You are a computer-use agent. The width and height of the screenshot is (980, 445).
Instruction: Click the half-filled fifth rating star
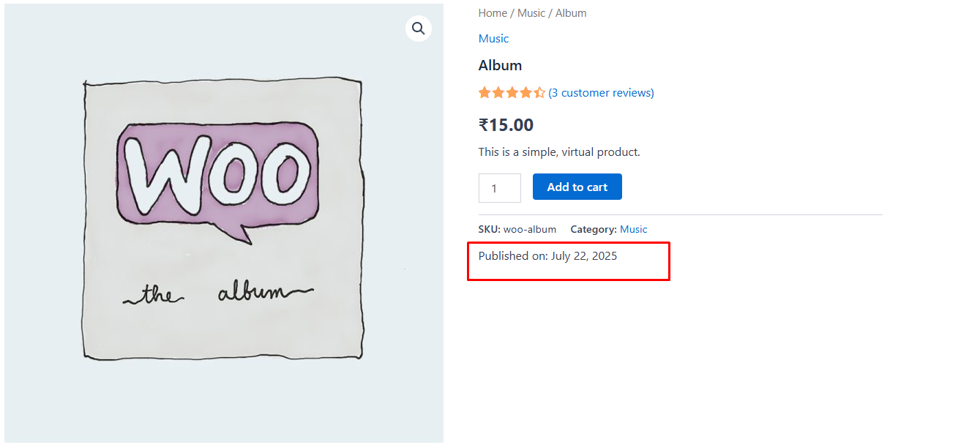540,92
